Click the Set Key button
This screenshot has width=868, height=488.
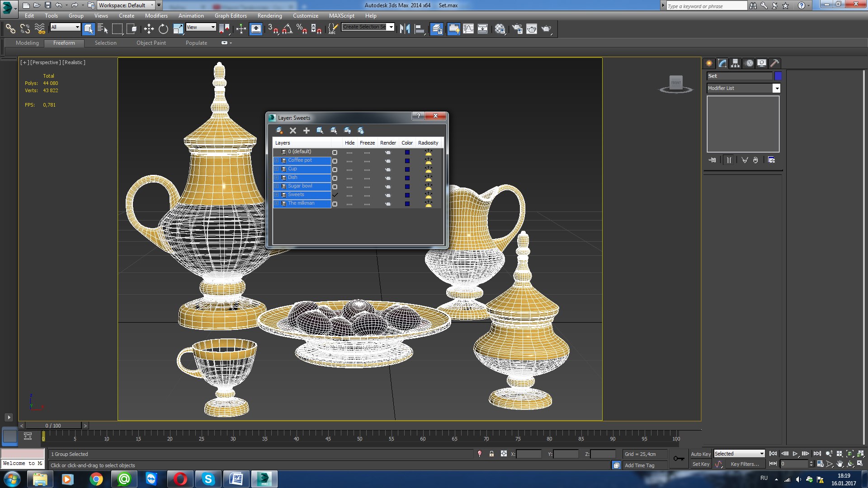click(701, 464)
